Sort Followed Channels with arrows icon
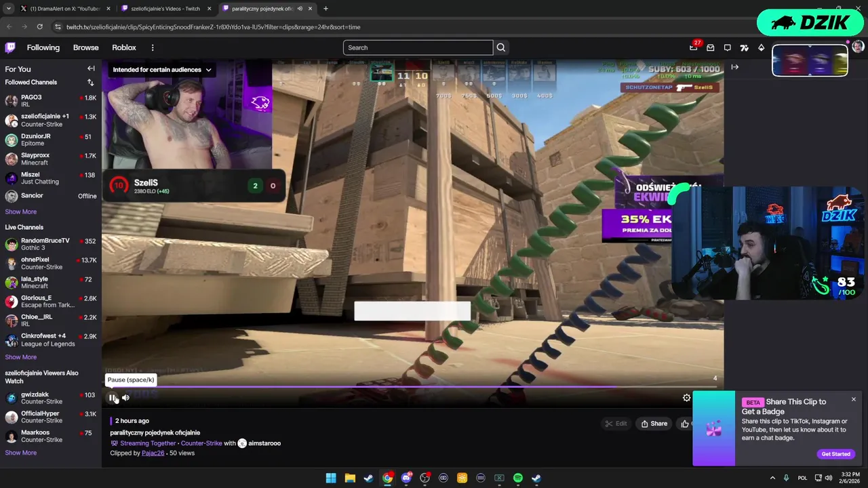Screen dimensions: 868x488 (x=90, y=83)
